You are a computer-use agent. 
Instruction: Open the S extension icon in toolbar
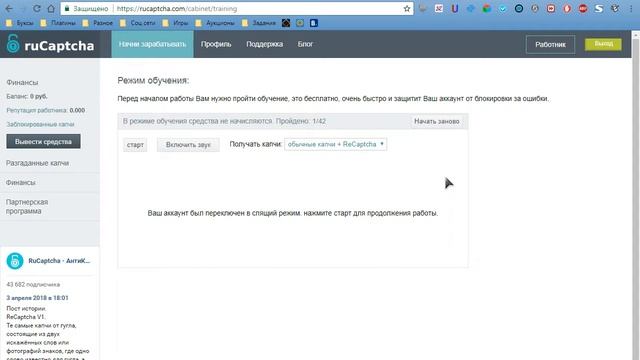[x=599, y=9]
